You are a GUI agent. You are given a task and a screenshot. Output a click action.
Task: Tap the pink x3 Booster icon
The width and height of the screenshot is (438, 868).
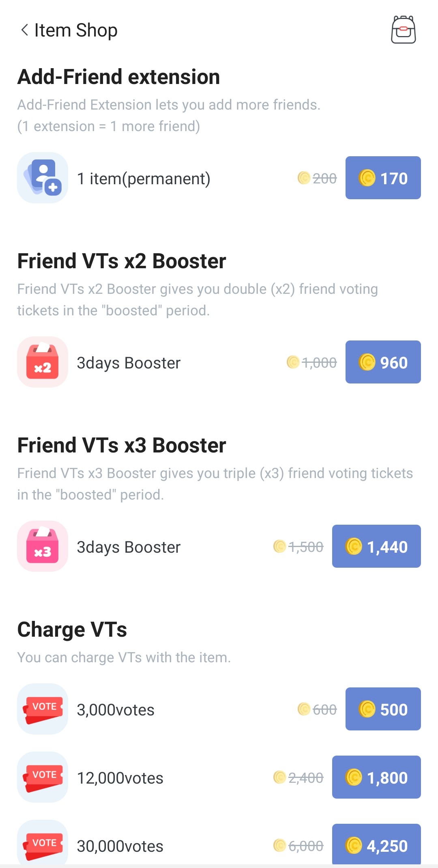click(x=43, y=546)
